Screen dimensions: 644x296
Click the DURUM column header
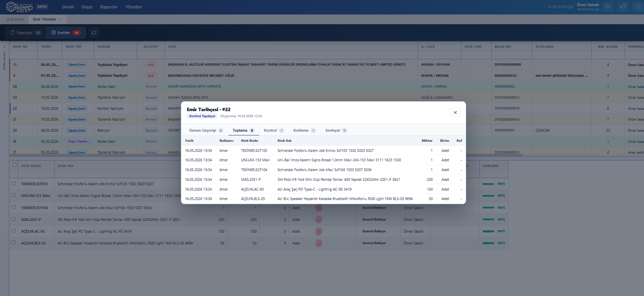(104, 47)
